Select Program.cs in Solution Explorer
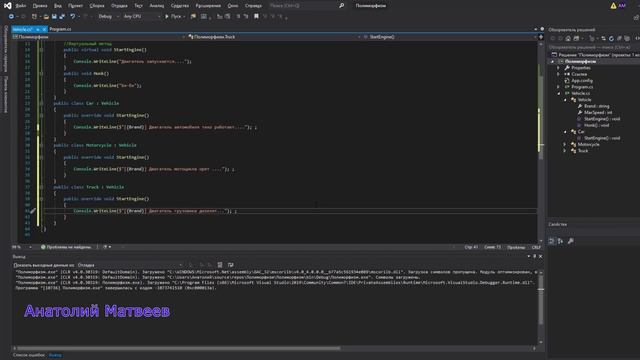This screenshot has height=360, width=640. pyautogui.click(x=582, y=87)
